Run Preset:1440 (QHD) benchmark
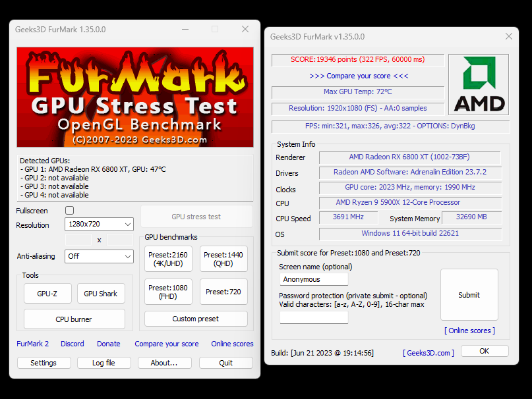 point(223,259)
